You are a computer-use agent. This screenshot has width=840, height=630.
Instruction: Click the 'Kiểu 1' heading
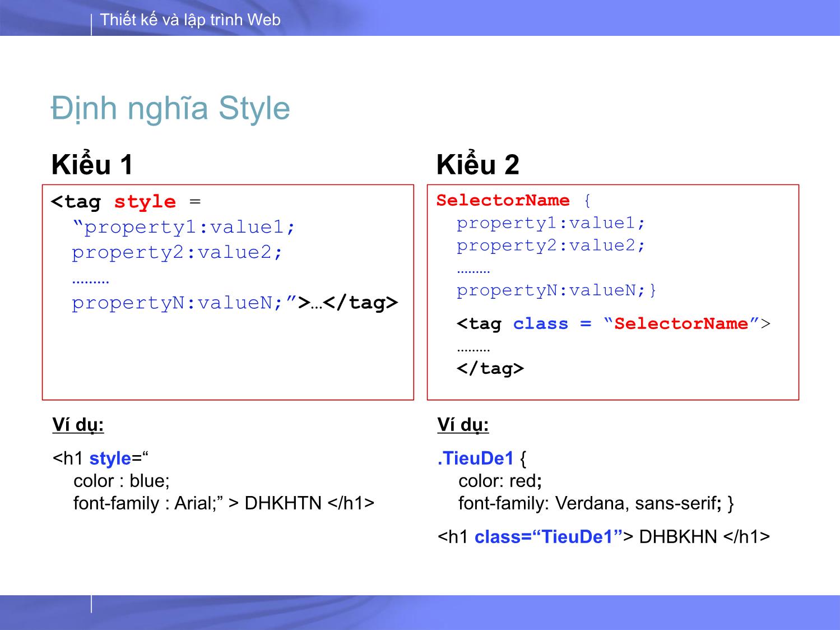click(92, 164)
